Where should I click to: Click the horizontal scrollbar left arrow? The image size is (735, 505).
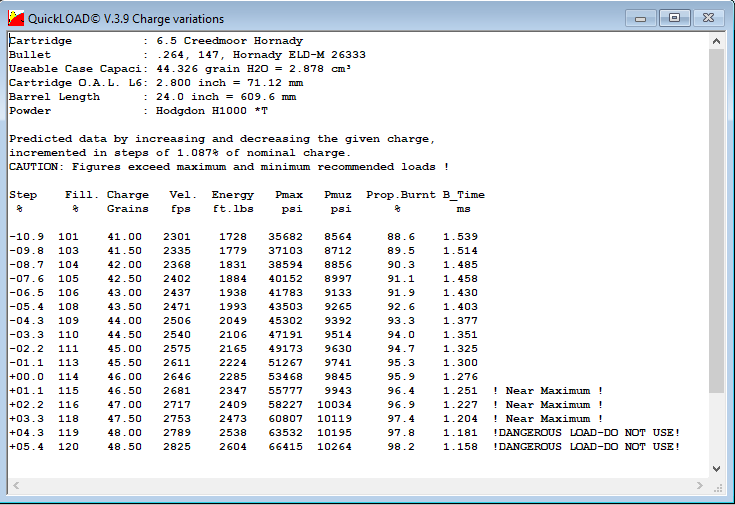tap(16, 485)
